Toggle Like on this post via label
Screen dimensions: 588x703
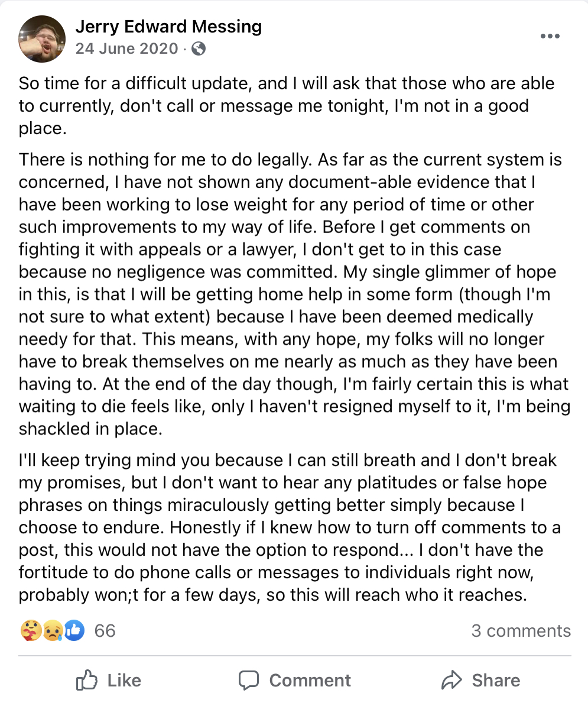(124, 681)
